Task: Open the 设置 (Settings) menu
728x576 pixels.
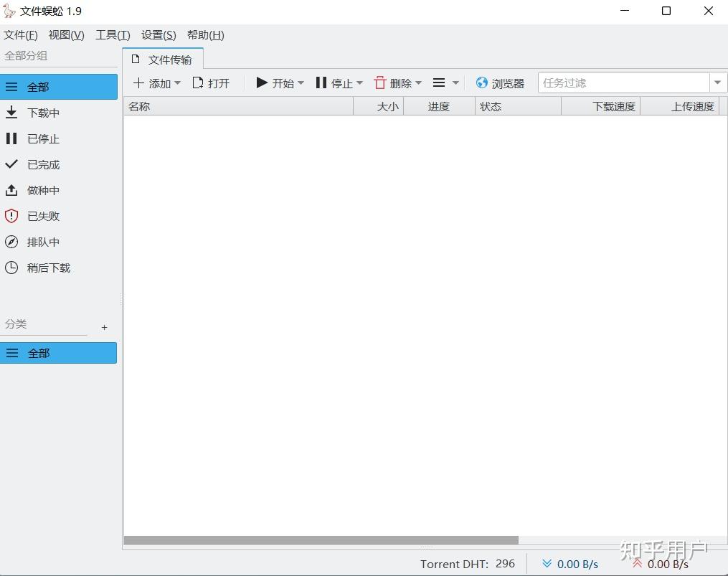Action: [x=158, y=34]
